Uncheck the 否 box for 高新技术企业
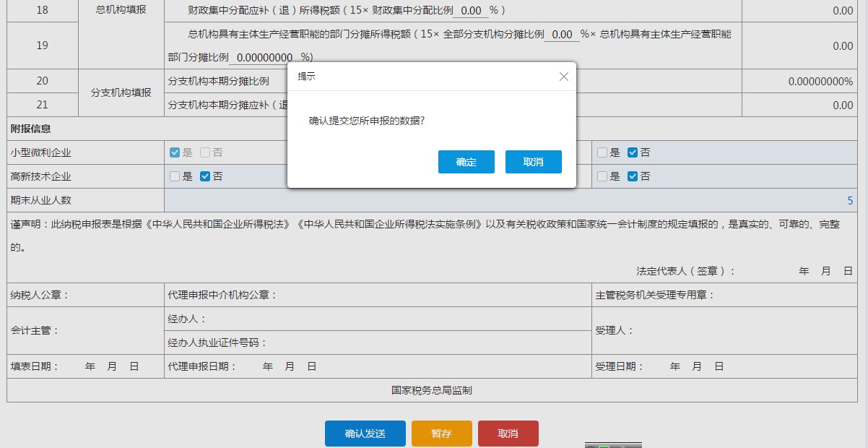 [204, 176]
